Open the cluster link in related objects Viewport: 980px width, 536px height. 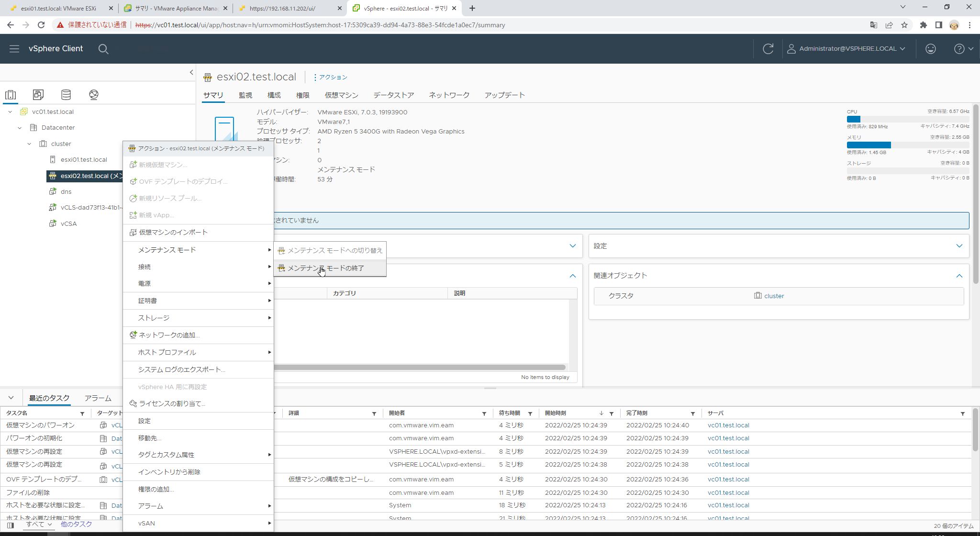tap(774, 296)
